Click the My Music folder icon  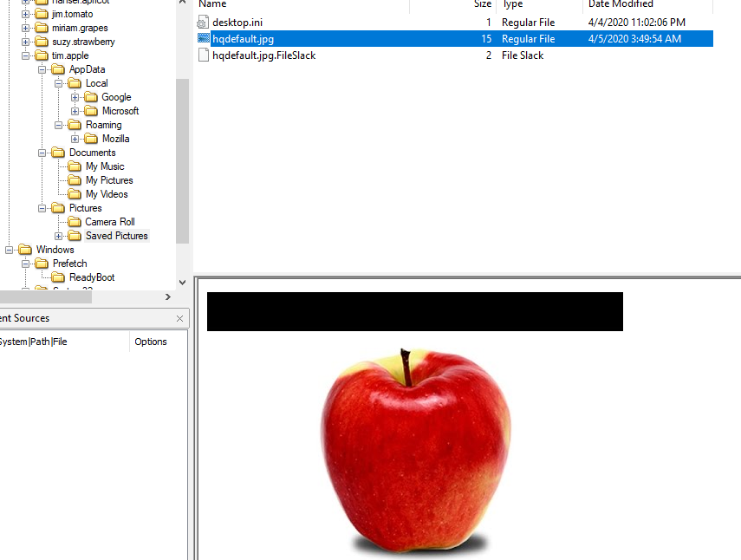click(x=75, y=166)
